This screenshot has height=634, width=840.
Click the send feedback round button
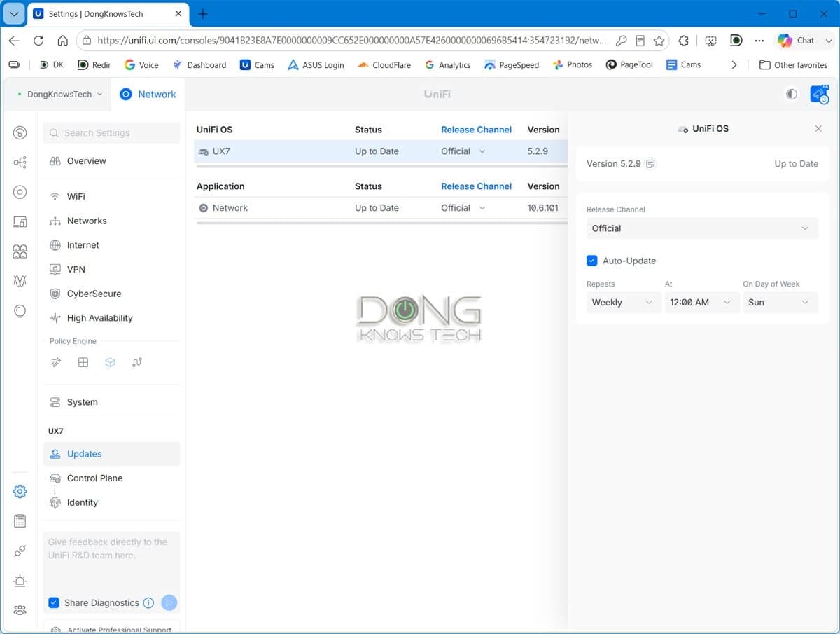[x=169, y=602]
